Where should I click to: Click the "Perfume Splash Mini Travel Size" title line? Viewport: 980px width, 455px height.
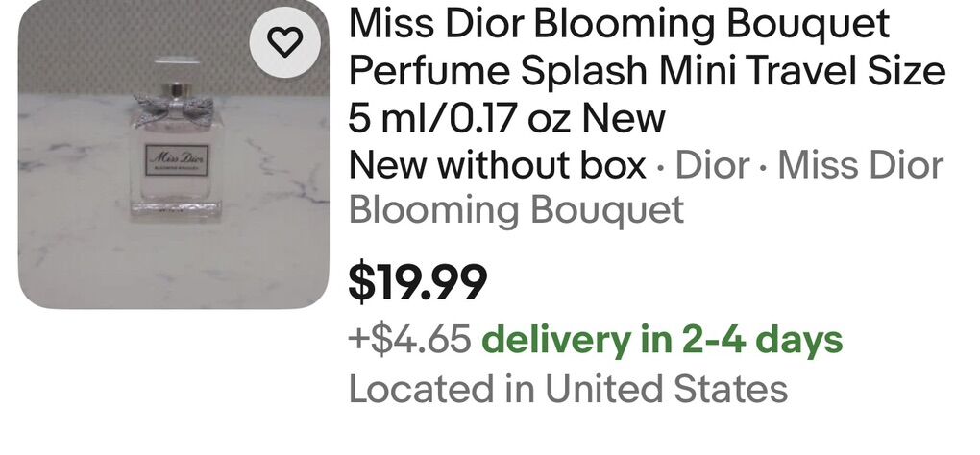(x=647, y=72)
